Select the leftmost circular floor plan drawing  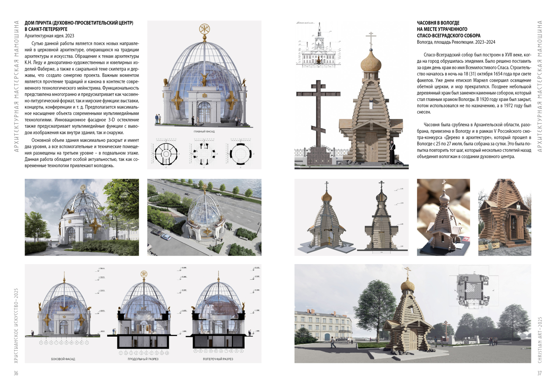pos(166,153)
